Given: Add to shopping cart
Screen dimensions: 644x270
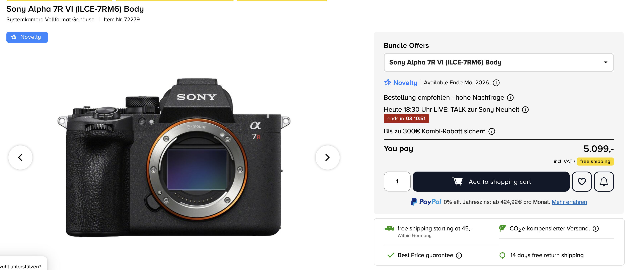Looking at the screenshot, I should [x=491, y=181].
